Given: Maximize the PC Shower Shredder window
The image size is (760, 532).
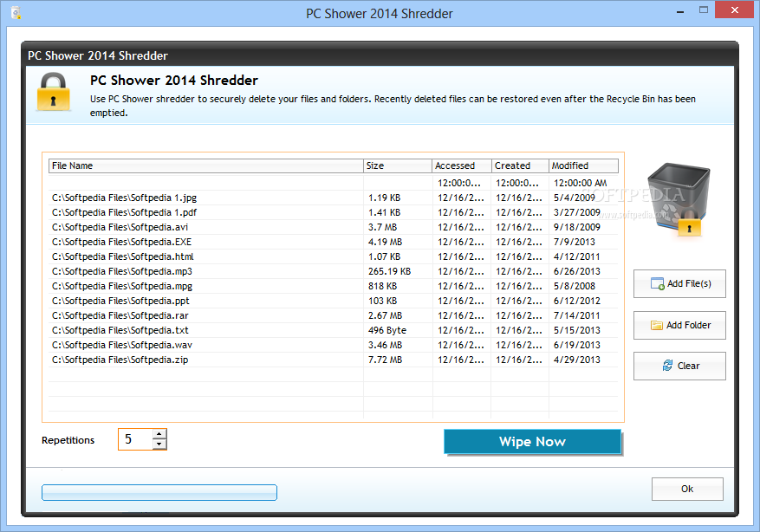Looking at the screenshot, I should click(x=704, y=10).
